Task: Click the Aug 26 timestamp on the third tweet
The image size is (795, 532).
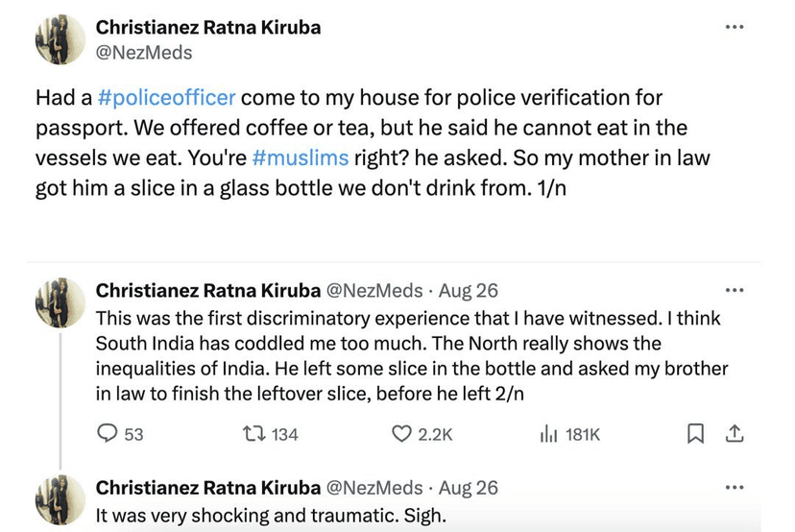Action: click(468, 487)
